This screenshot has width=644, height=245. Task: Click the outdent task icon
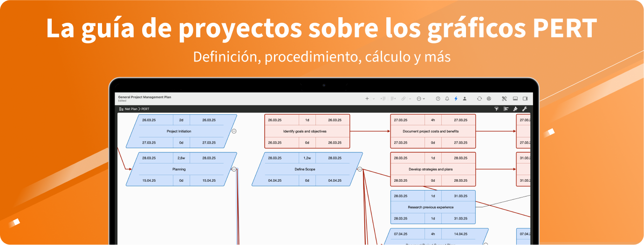coord(393,99)
